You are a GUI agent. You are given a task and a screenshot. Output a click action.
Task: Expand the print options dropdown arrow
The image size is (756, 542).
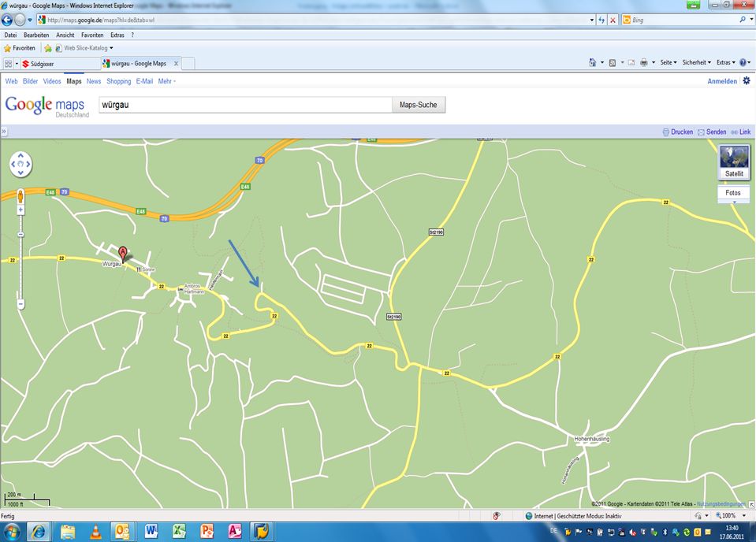click(654, 63)
